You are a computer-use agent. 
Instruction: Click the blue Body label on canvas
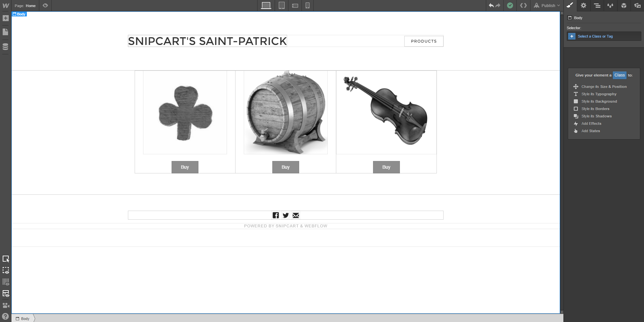(x=19, y=14)
